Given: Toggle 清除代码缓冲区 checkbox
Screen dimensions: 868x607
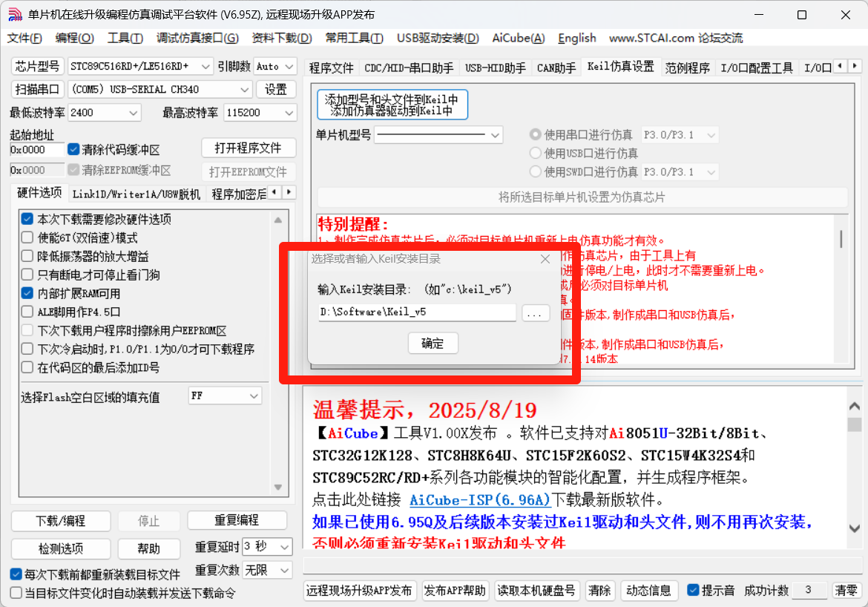Looking at the screenshot, I should (73, 150).
